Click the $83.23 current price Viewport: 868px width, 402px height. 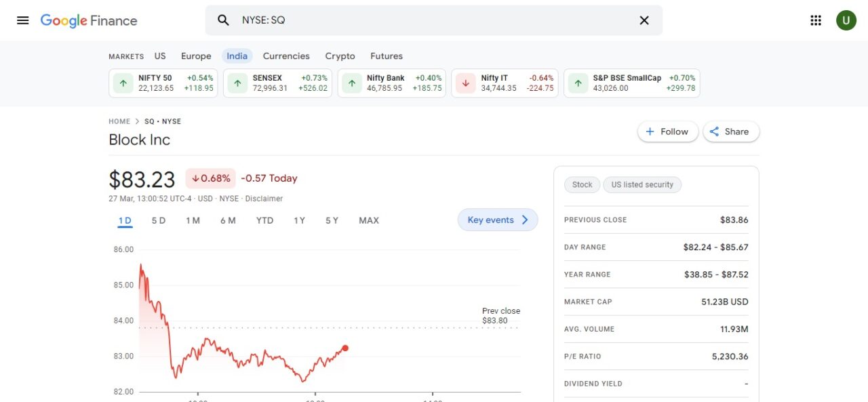[142, 179]
